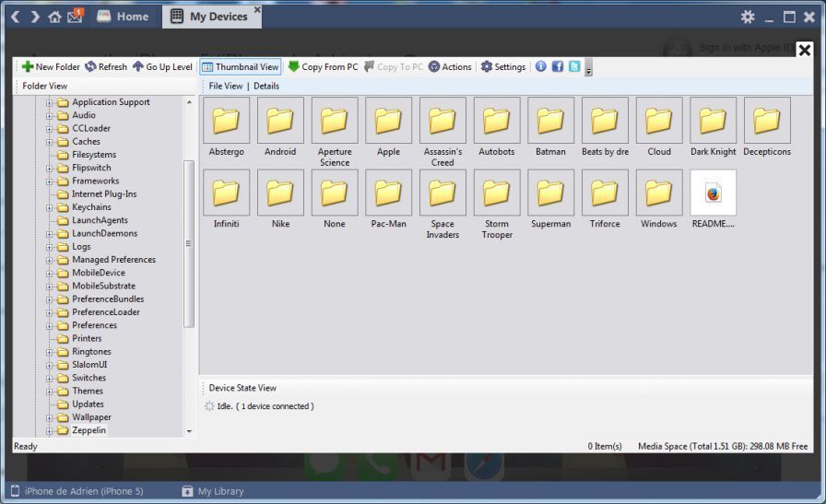
Task: Open the toolbar overflow dropdown arrow
Action: tap(588, 69)
